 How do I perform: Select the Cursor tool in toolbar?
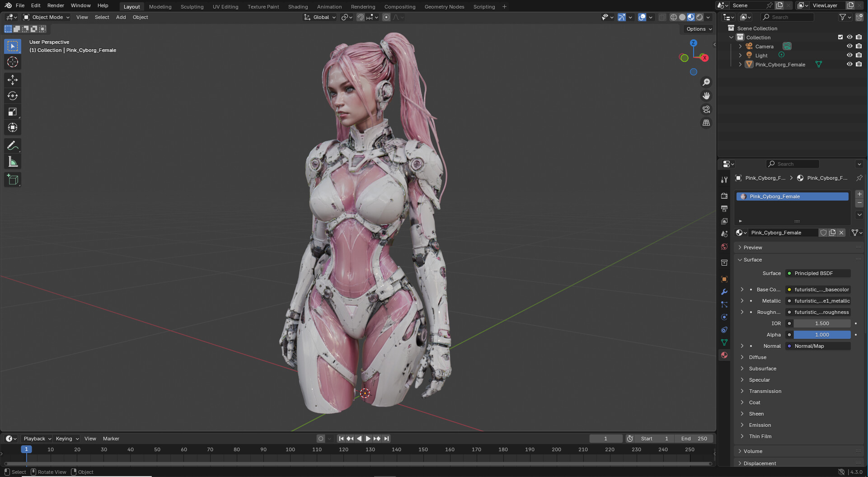(13, 62)
